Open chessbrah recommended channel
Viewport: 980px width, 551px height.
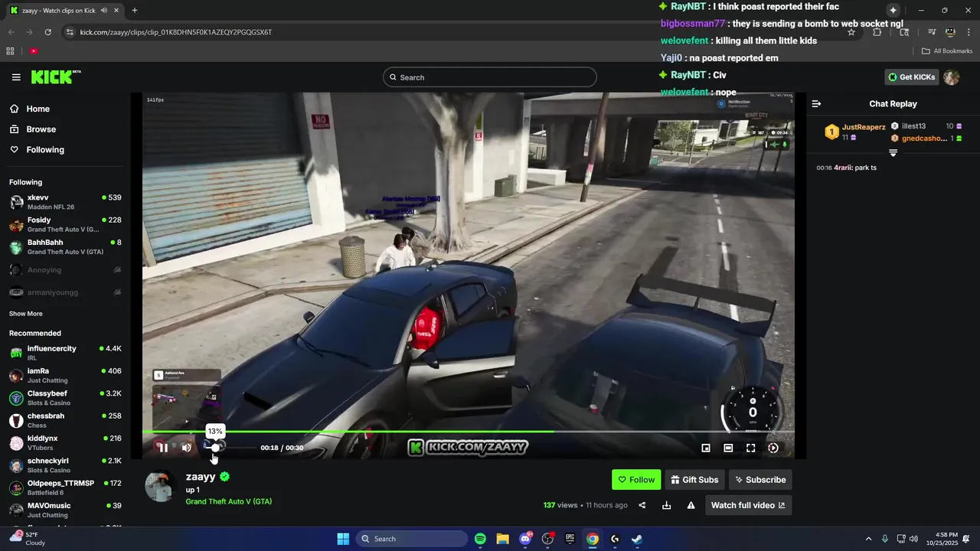(x=65, y=420)
